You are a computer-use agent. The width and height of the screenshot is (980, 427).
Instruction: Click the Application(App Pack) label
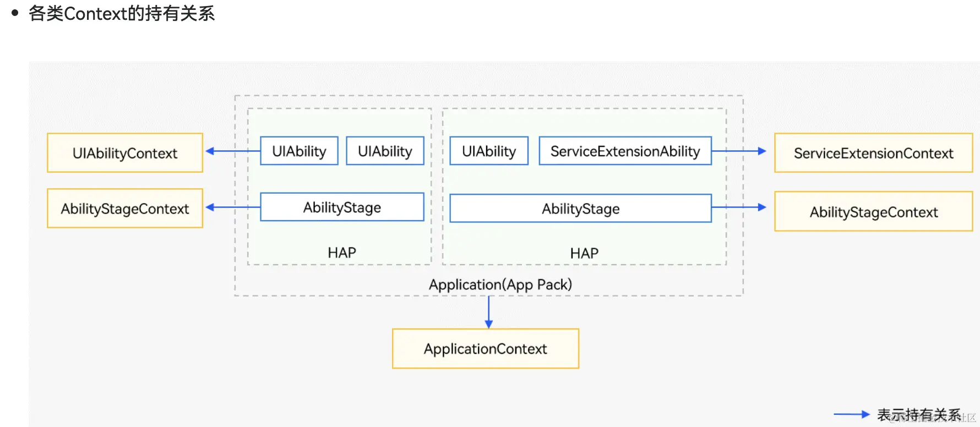click(500, 284)
